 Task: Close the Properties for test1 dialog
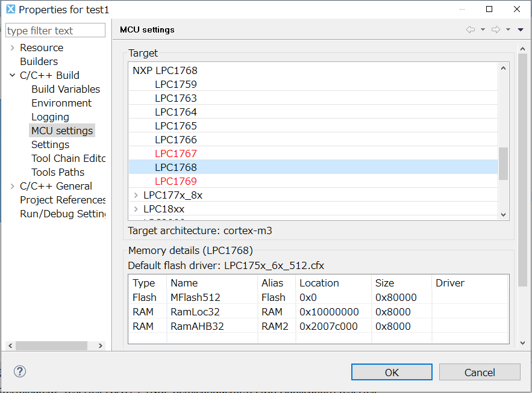517,9
